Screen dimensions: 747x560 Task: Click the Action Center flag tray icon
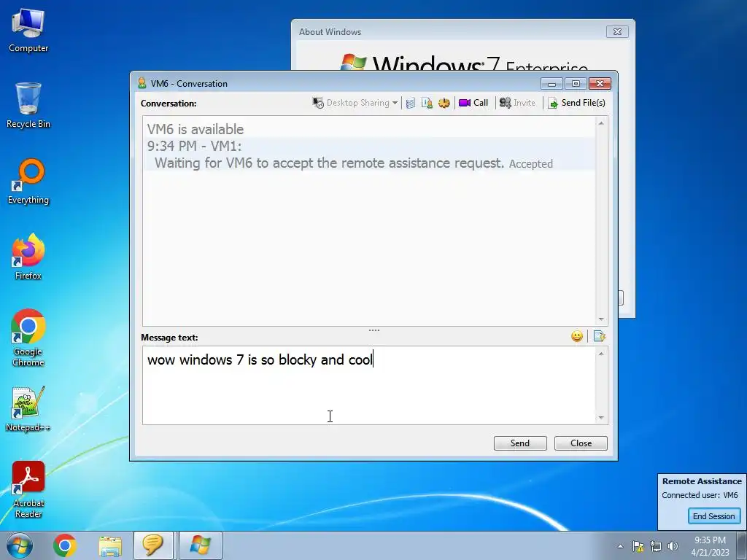click(x=638, y=546)
